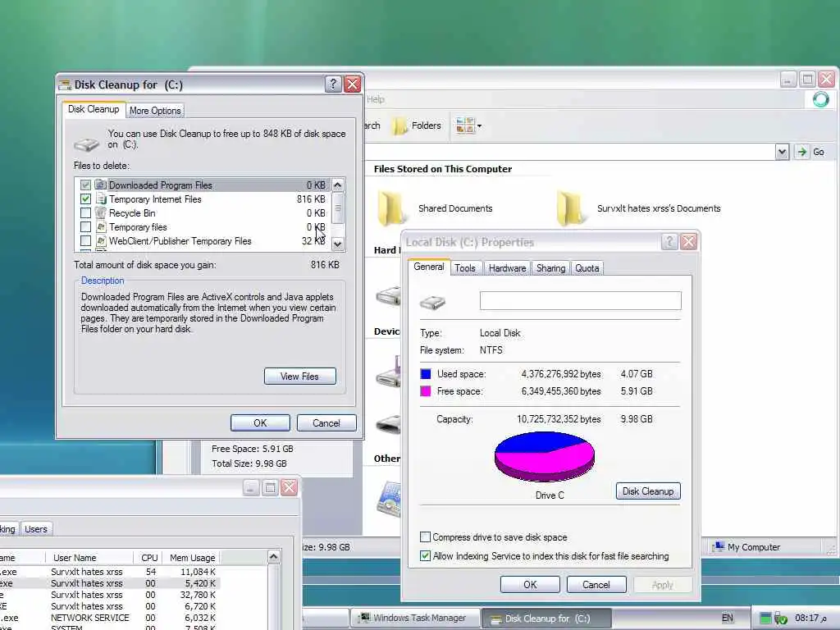Switch to Users tab in Task Manager
This screenshot has width=840, height=630.
36,529
